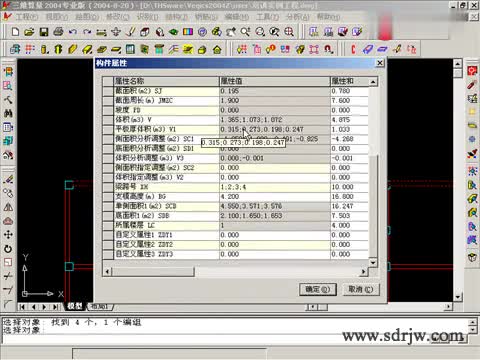Undo the last action with the undo arrow
480x360 pixels.
click(73, 32)
